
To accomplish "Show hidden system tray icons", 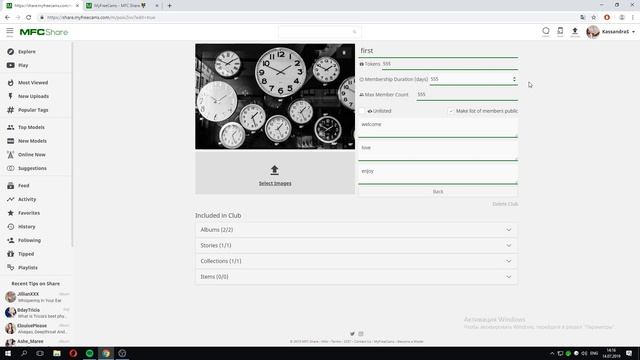I will tap(552, 353).
